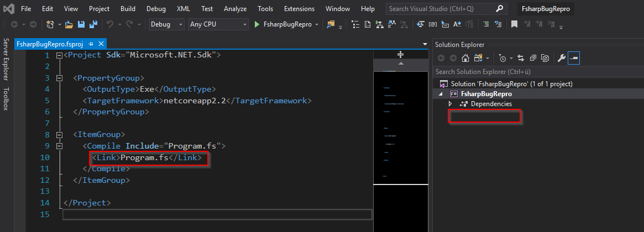
Task: Open the Window menu
Action: coord(338,9)
